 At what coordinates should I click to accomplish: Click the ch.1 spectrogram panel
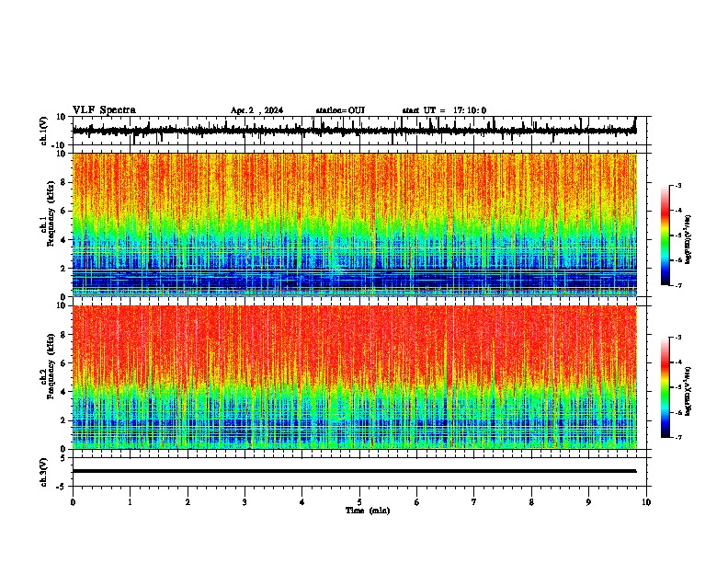coord(355,224)
